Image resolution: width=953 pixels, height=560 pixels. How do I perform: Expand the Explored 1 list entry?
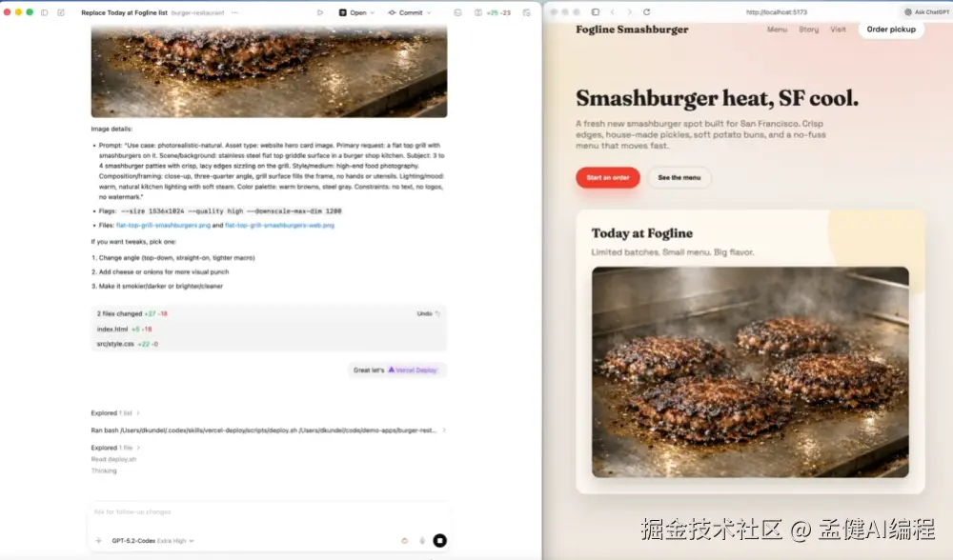115,413
